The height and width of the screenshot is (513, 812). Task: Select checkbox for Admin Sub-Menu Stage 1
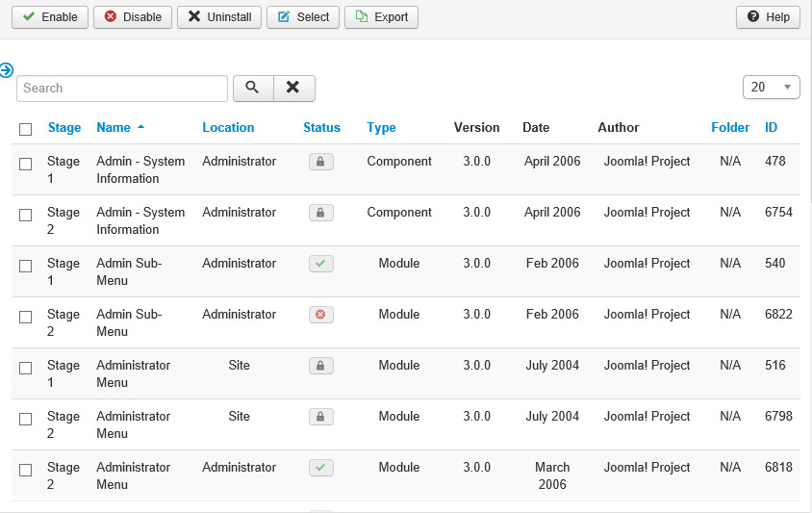[26, 266]
